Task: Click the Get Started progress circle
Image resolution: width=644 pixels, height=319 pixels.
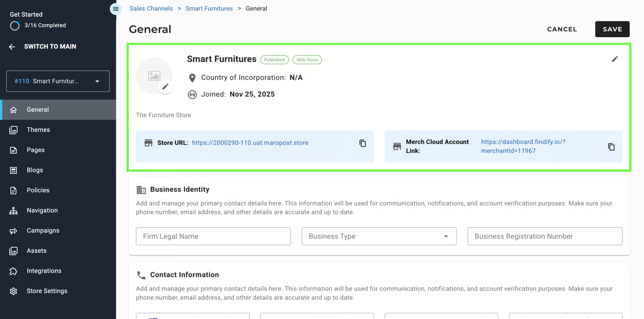Action: pos(15,25)
